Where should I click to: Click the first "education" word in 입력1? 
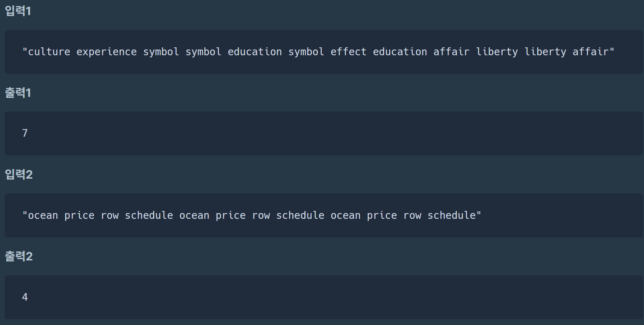tap(255, 52)
